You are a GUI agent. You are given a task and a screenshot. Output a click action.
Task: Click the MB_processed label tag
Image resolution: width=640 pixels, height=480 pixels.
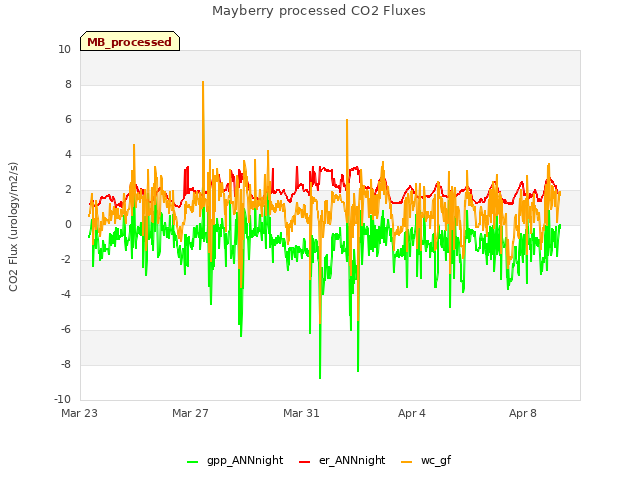click(130, 41)
